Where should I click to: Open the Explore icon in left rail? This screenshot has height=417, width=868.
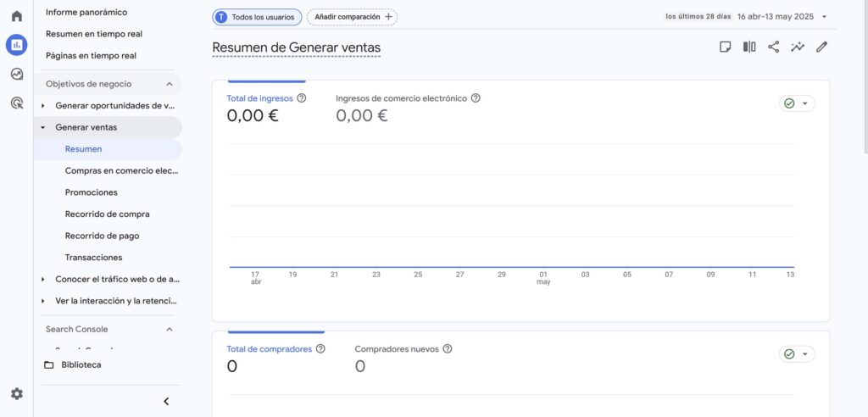pos(16,74)
